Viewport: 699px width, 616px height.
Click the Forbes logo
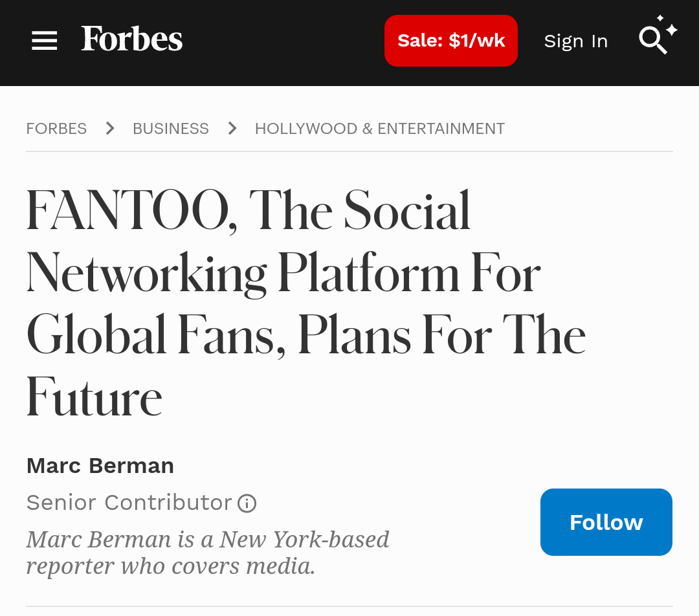coord(131,39)
